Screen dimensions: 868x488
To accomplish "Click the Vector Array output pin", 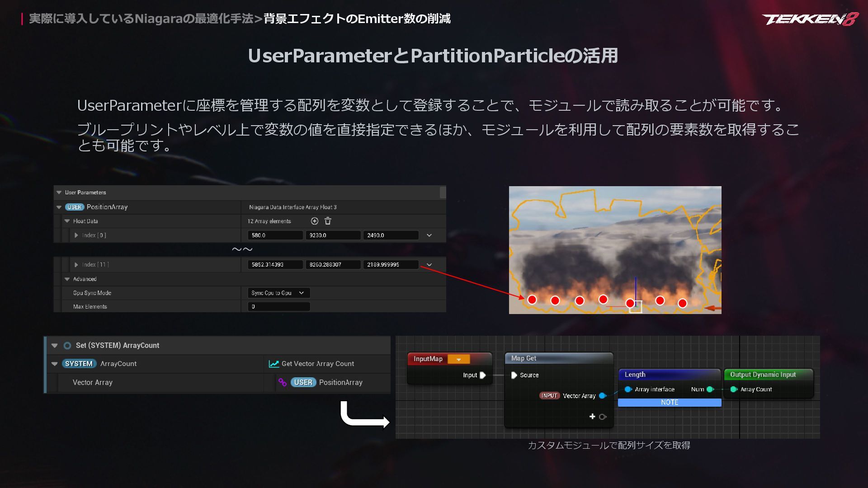I will [602, 396].
